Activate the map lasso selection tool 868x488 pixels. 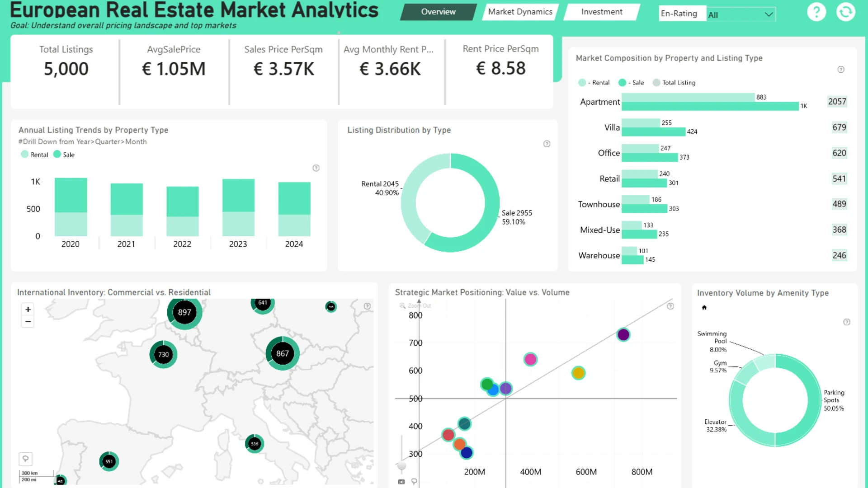point(26,459)
